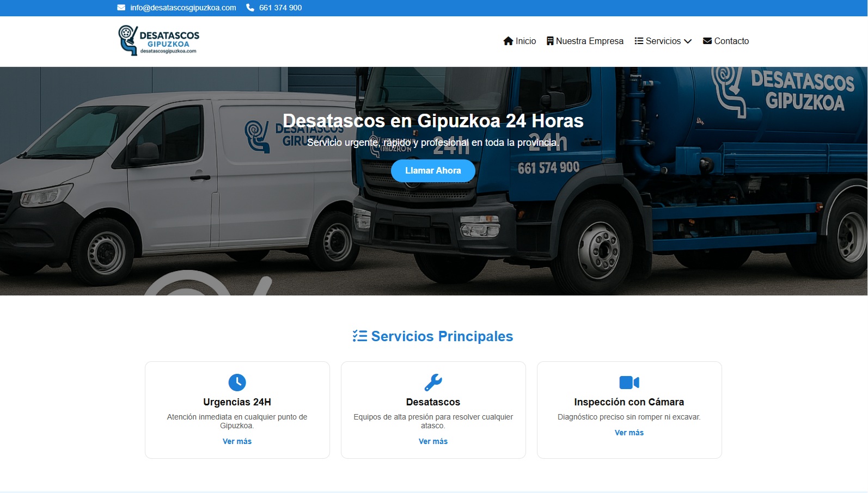Click the house icon beside Inicio
The image size is (868, 493).
click(508, 41)
